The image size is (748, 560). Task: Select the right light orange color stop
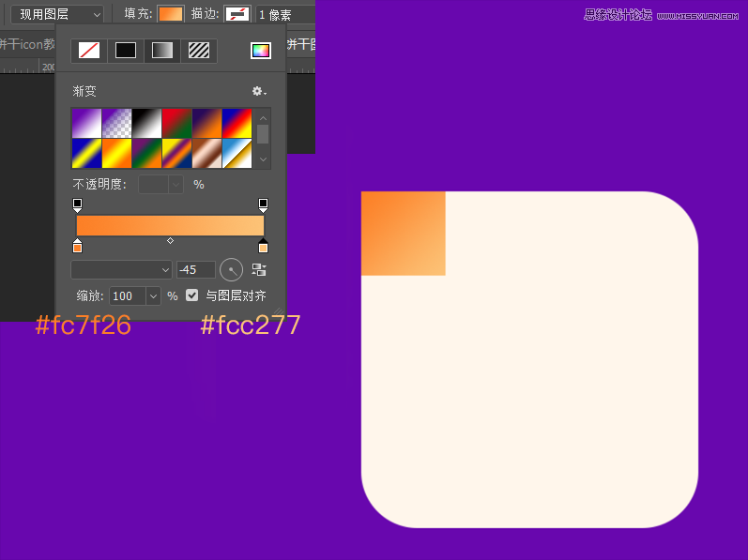(x=263, y=246)
